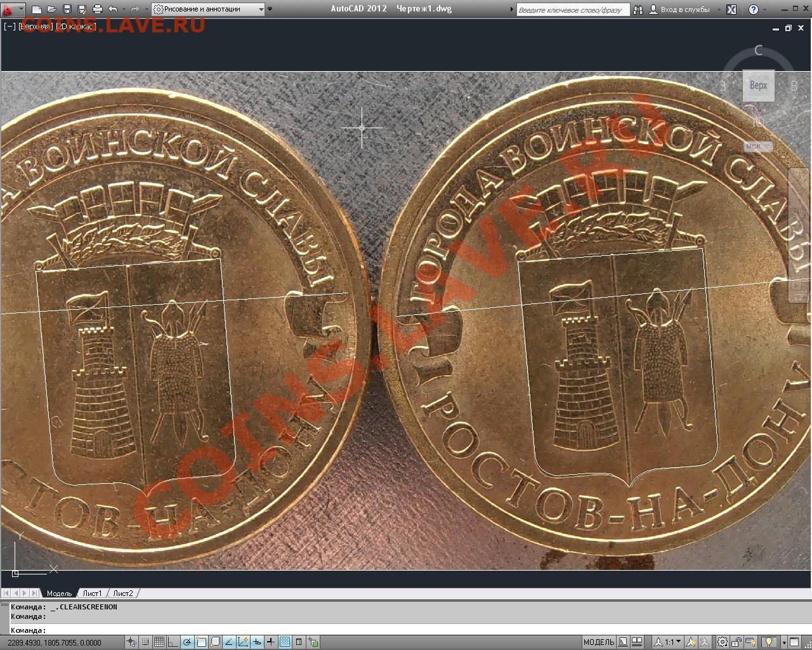Click the Plot (print) icon
812x650 pixels.
[x=98, y=10]
